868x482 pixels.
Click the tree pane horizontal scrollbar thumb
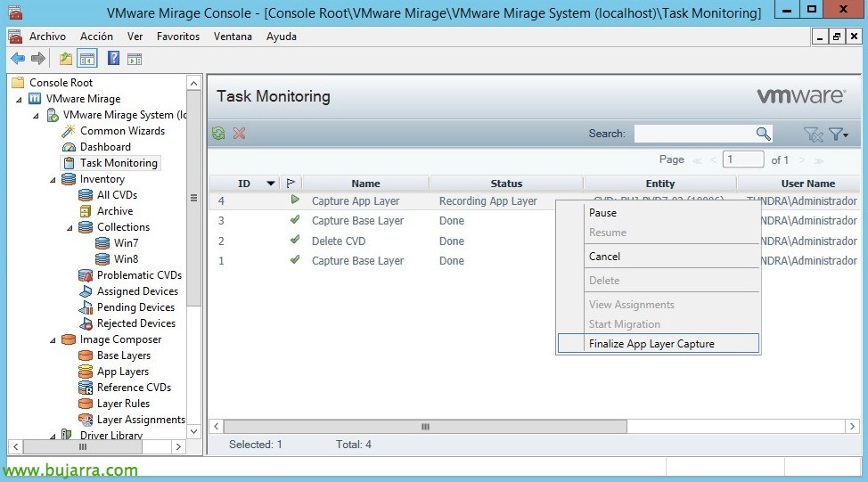point(83,446)
